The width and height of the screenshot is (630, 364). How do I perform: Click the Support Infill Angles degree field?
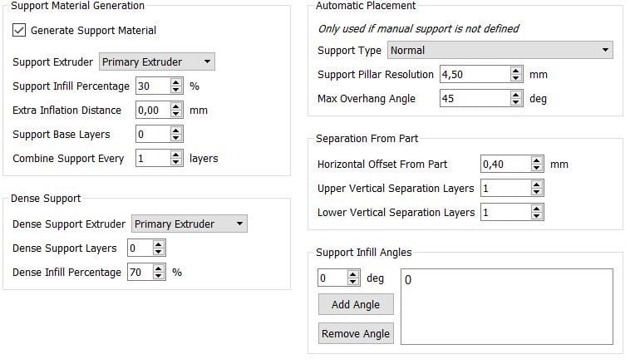point(331,278)
